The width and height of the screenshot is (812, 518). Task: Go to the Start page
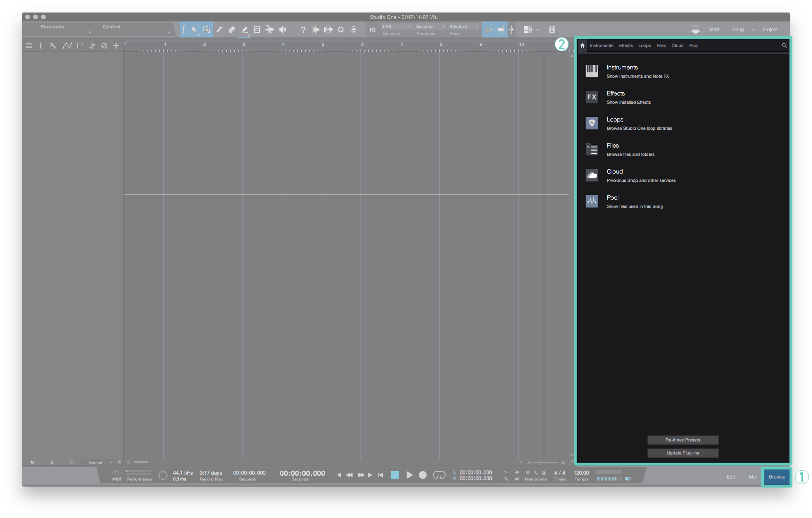click(x=714, y=30)
